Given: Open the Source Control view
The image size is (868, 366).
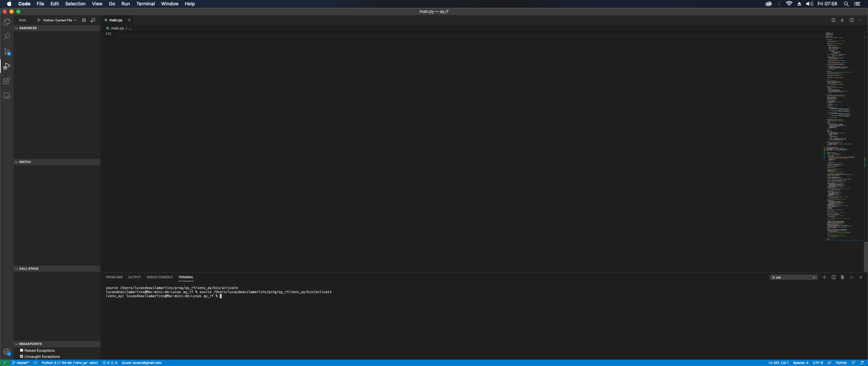Looking at the screenshot, I should tap(6, 51).
